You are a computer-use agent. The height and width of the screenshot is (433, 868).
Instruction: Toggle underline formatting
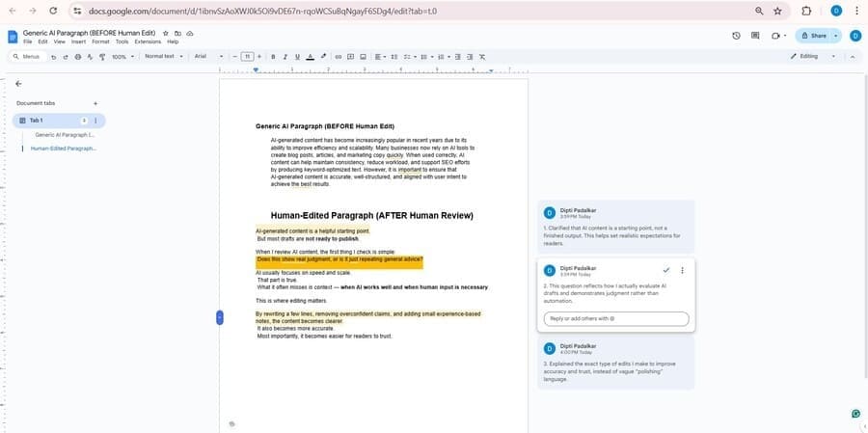[297, 57]
